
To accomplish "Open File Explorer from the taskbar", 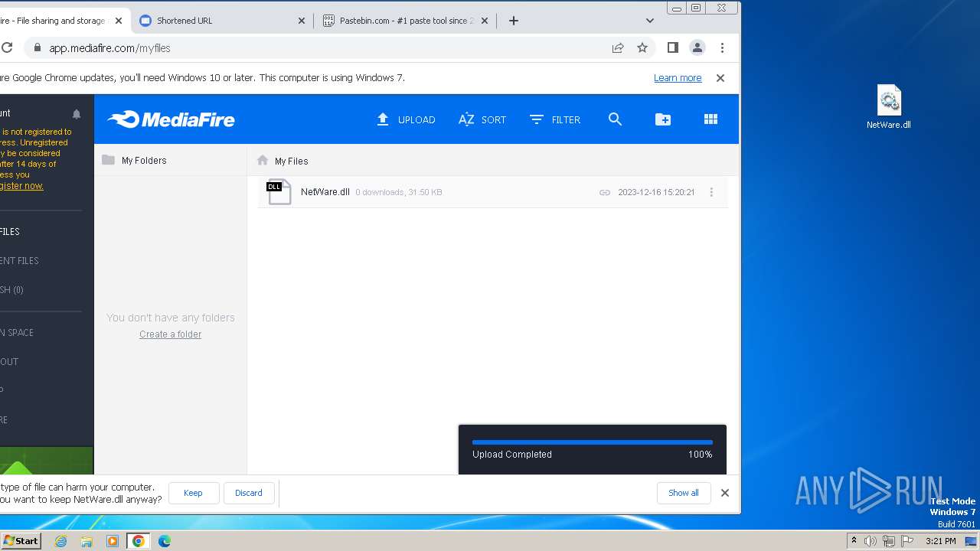I will (87, 541).
